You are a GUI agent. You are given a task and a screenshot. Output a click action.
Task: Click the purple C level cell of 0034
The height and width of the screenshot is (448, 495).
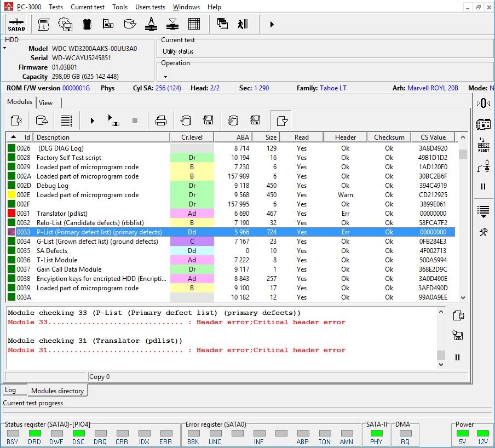tap(192, 242)
